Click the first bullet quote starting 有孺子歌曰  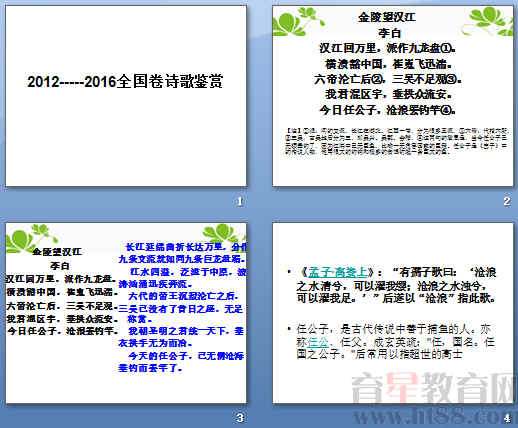397,285
